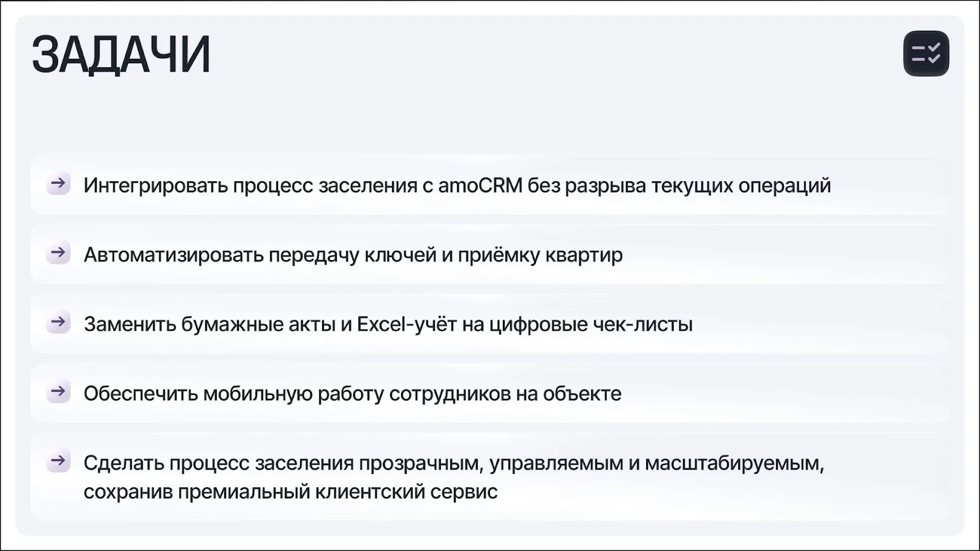980x551 pixels.
Task: Click the words "текущих операций" in first task
Action: [x=741, y=185]
